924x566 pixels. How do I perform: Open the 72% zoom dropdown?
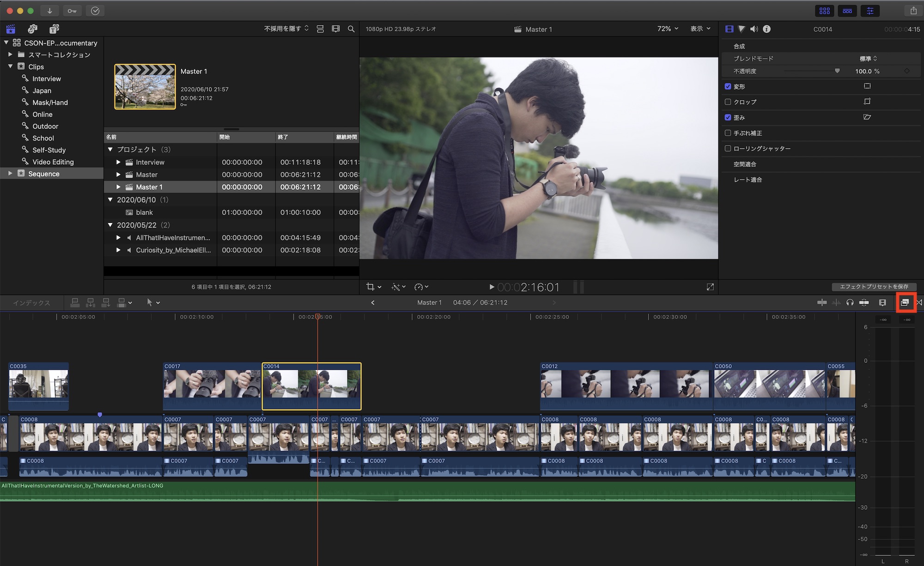click(668, 29)
